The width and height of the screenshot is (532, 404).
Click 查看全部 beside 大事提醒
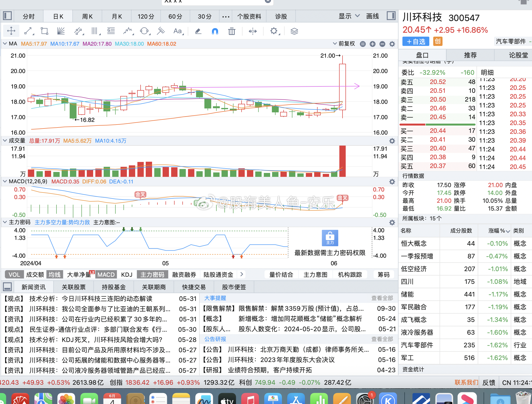click(x=382, y=298)
